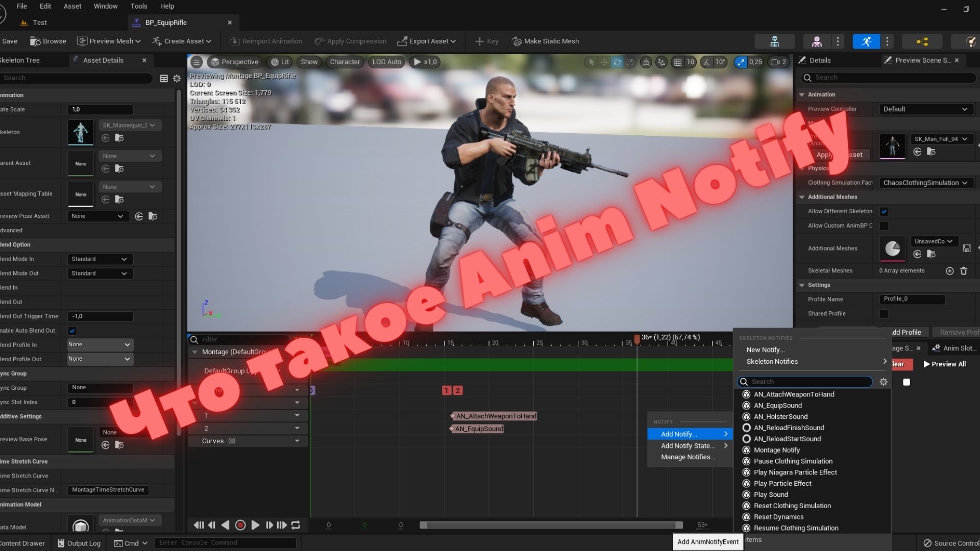980x551 pixels.
Task: Toggle Allow Custom AnimBP checkbox
Action: click(885, 226)
